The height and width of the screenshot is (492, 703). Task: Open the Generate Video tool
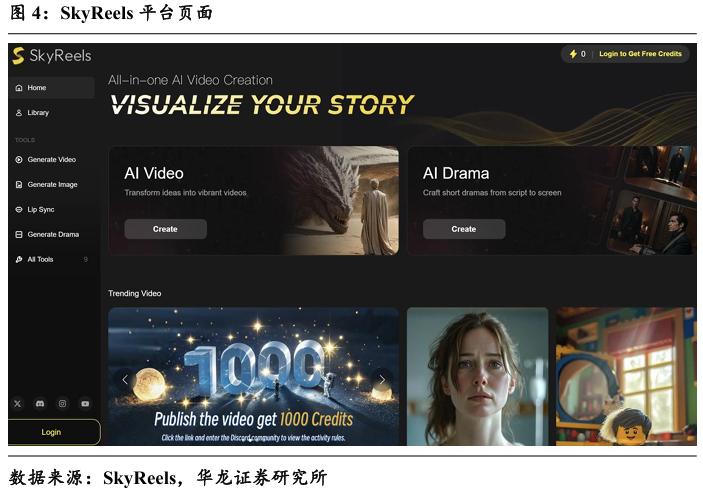pos(52,159)
